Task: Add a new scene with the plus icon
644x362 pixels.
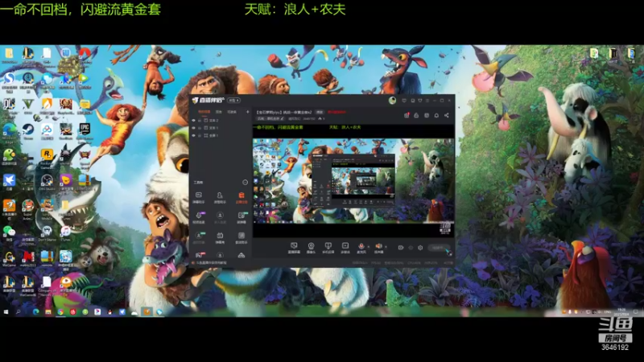Action: (248, 112)
